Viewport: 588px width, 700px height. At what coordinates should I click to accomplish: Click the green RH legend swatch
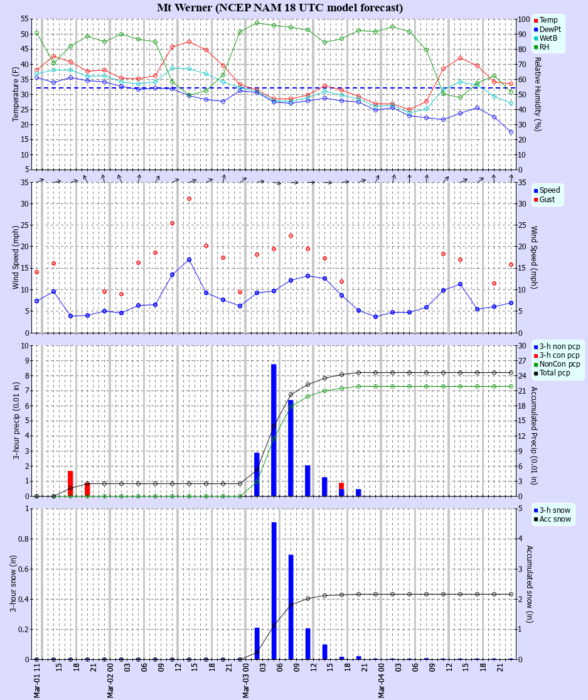pyautogui.click(x=535, y=46)
